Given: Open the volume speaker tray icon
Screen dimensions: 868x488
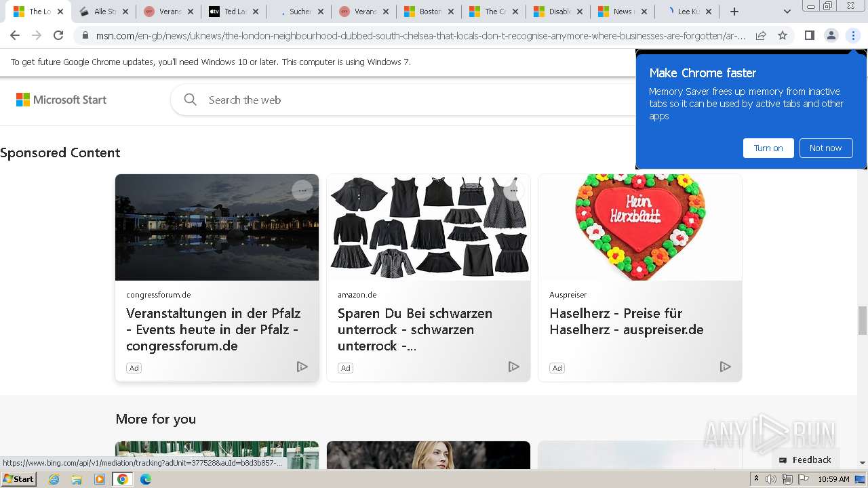Looking at the screenshot, I should tap(771, 479).
